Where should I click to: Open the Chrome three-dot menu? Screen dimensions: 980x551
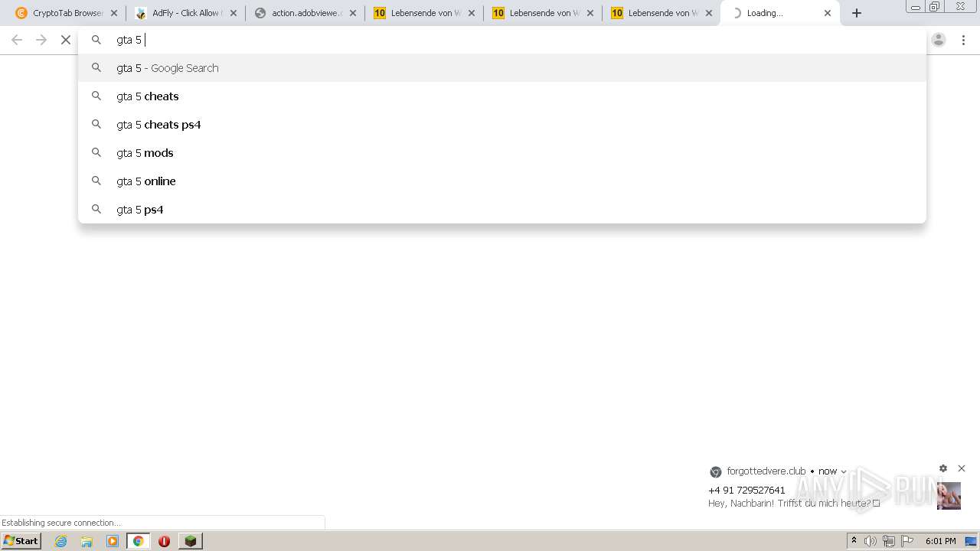click(963, 40)
